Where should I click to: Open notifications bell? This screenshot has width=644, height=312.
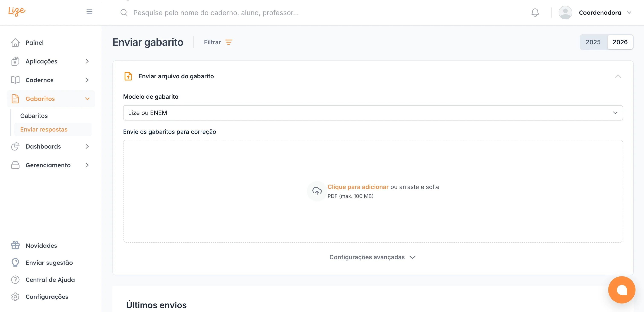click(535, 13)
